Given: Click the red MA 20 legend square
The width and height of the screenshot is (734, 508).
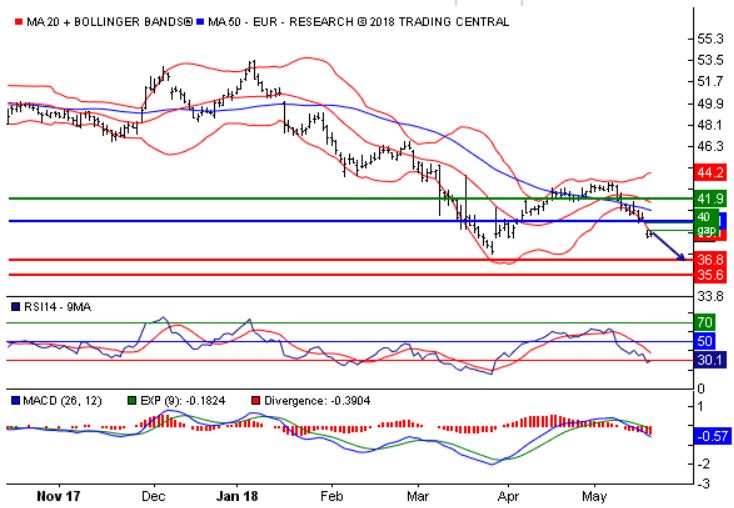Looking at the screenshot, I should (x=18, y=22).
